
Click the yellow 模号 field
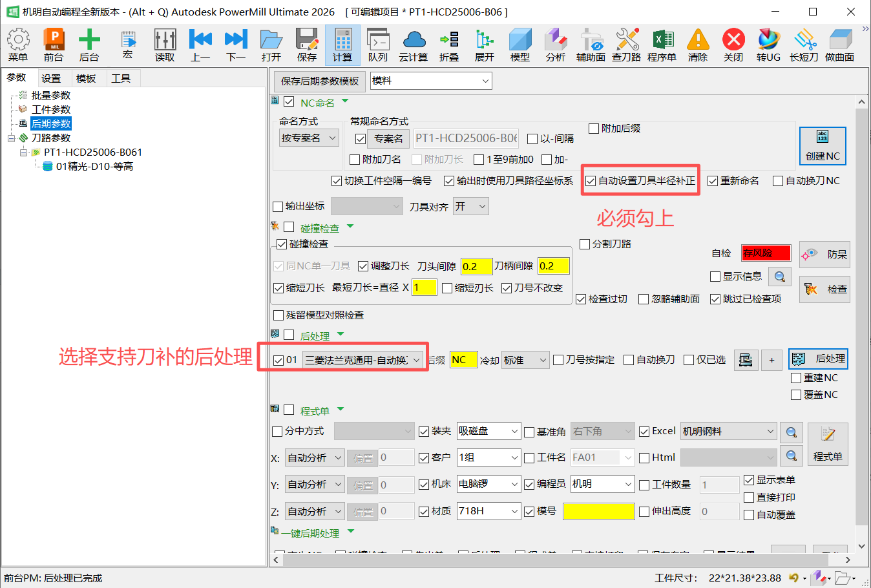[599, 511]
